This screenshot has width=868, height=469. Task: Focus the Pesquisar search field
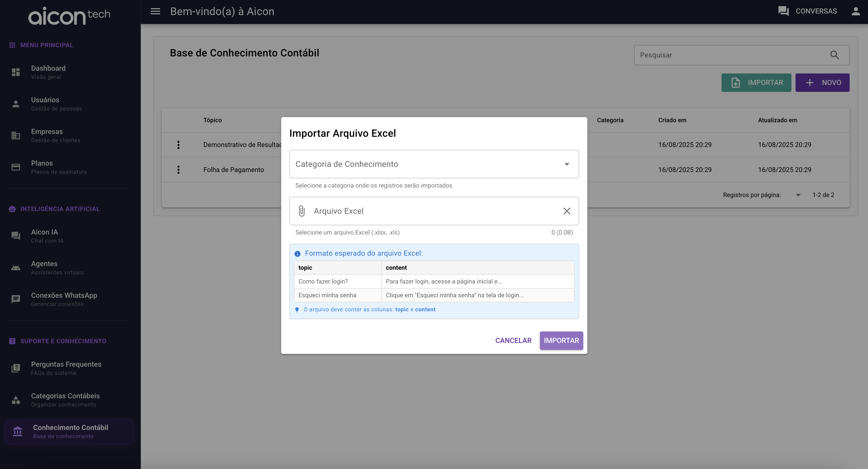click(731, 55)
